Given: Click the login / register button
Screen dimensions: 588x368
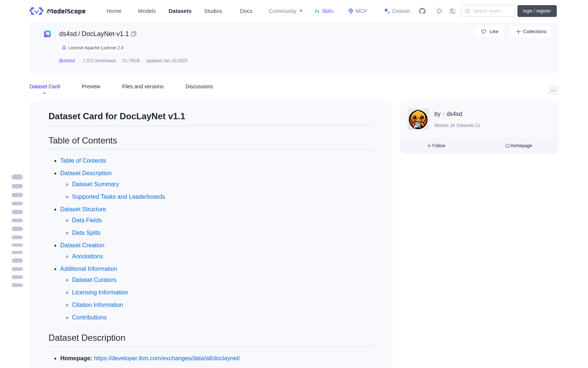Looking at the screenshot, I should coord(537,11).
